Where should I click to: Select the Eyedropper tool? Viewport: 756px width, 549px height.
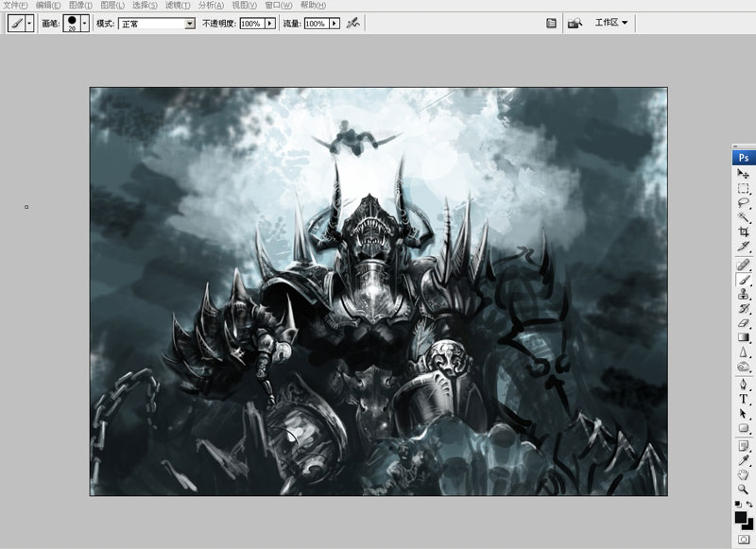pos(743,460)
